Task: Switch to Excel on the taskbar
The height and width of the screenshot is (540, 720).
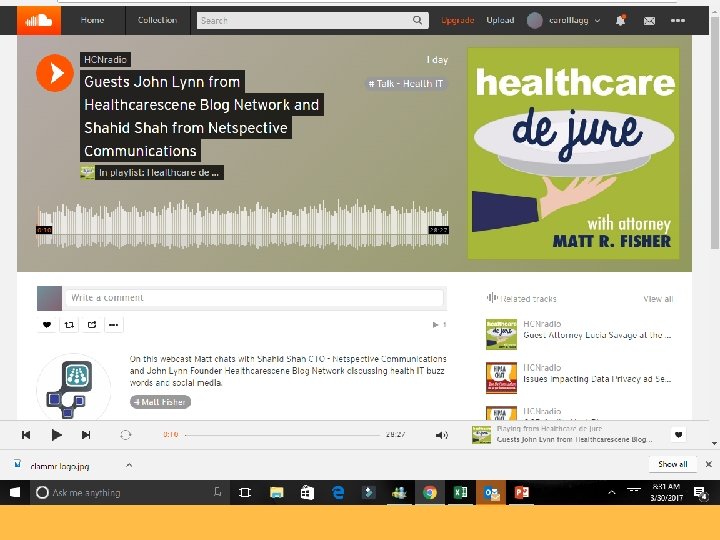Action: (460, 492)
